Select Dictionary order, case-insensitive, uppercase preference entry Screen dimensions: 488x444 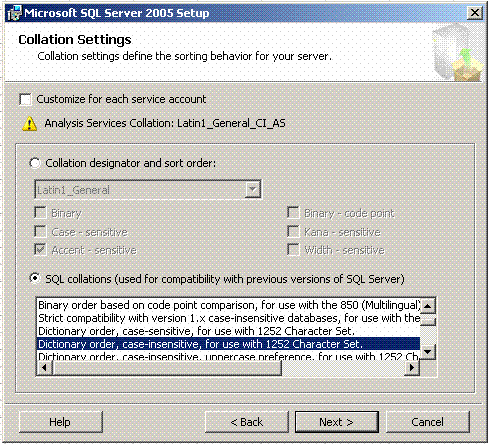click(x=228, y=355)
